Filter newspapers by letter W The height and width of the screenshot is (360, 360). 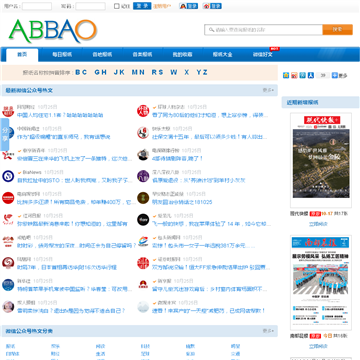pyautogui.click(x=174, y=72)
